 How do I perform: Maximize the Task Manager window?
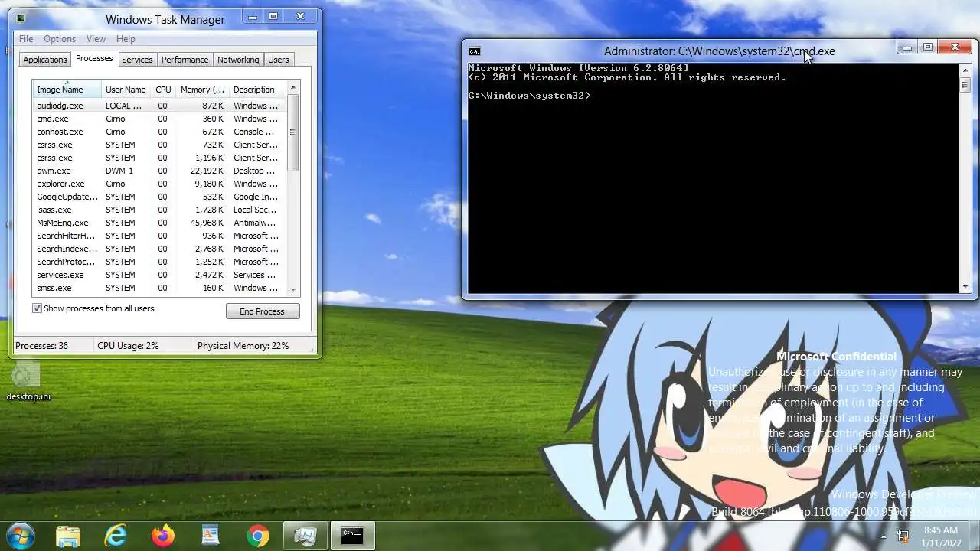(273, 16)
